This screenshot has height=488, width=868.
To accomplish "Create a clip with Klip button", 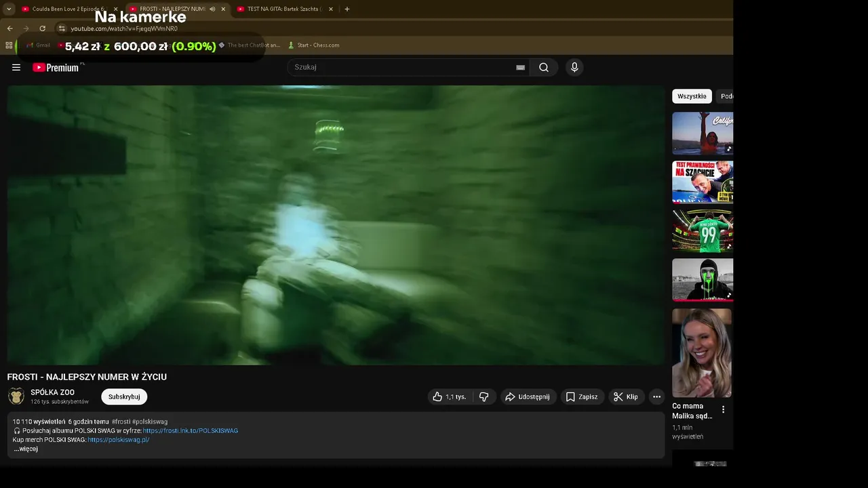I will pyautogui.click(x=626, y=396).
